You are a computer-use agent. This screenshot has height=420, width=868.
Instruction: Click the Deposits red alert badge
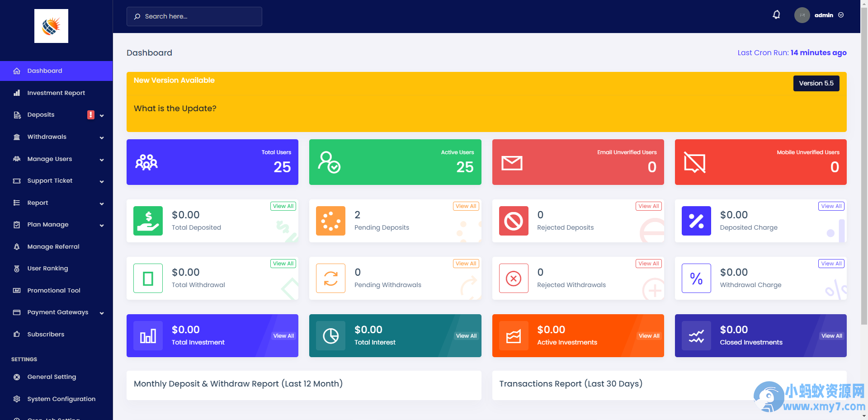click(91, 115)
